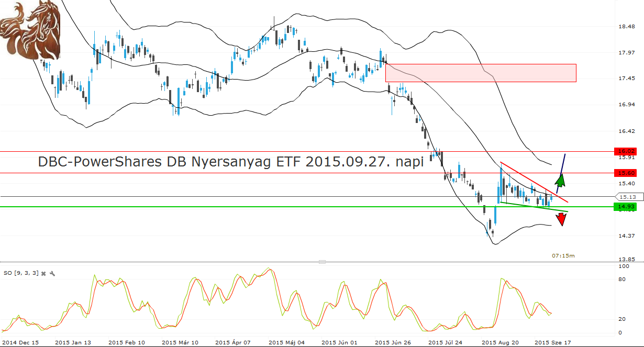Click the 2015 Sze 17 date label
This screenshot has height=347, width=644.
pos(552,342)
